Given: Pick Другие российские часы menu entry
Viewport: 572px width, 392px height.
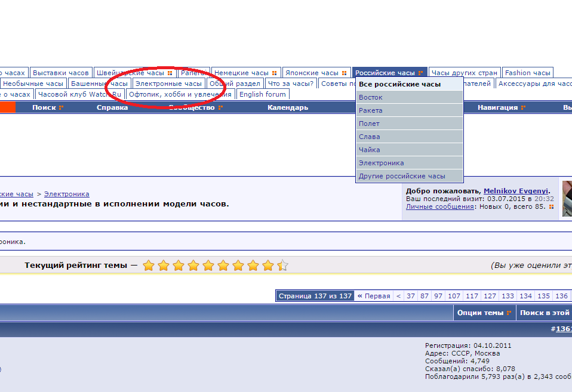Looking at the screenshot, I should (x=402, y=176).
